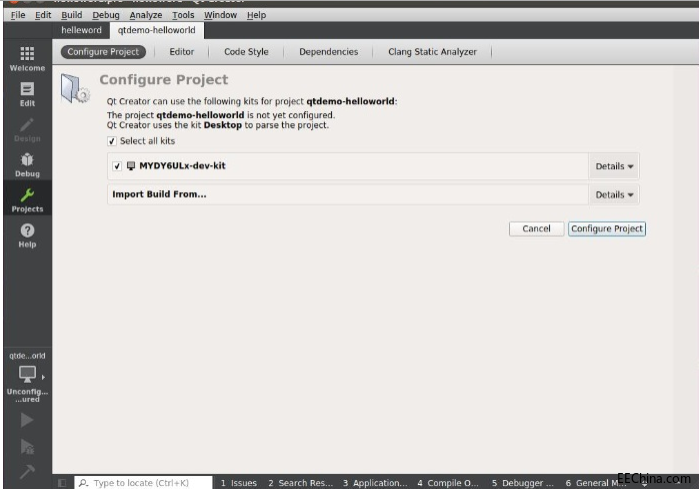
Task: Select the qtdemo-helloworld project tab
Action: tap(156, 30)
